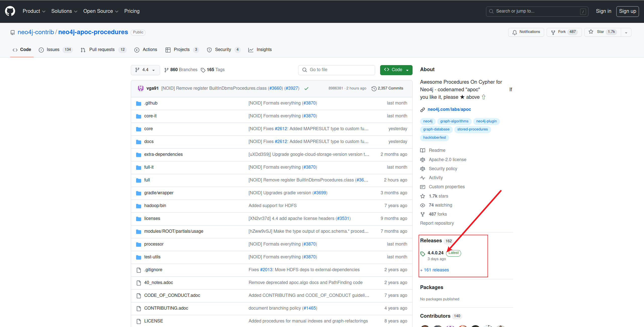This screenshot has height=327, width=644.
Task: Click the Fork repository icon button
Action: pyautogui.click(x=553, y=32)
